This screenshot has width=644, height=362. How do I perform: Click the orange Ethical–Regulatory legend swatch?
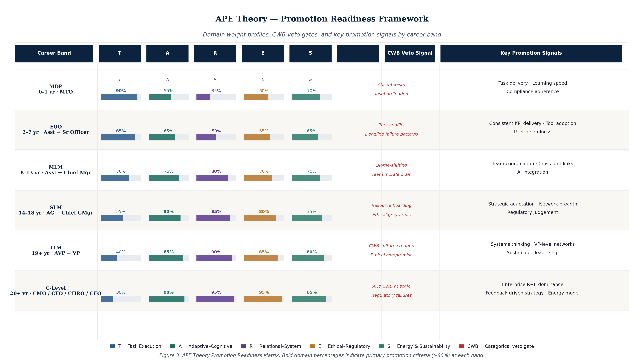point(313,346)
